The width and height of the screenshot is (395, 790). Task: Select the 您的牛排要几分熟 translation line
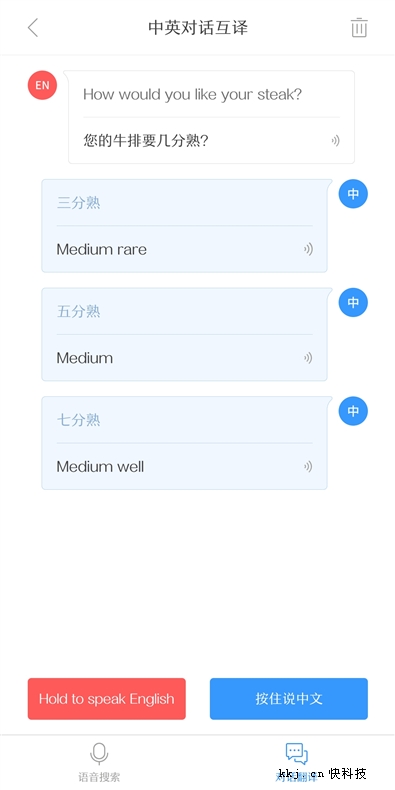146,141
